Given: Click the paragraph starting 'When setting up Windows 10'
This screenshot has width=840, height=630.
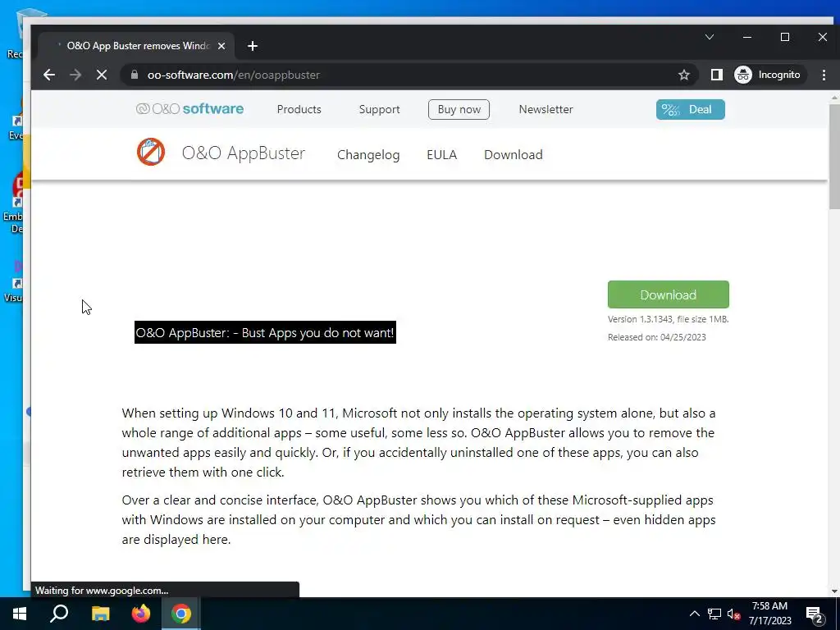Looking at the screenshot, I should pyautogui.click(x=419, y=442).
